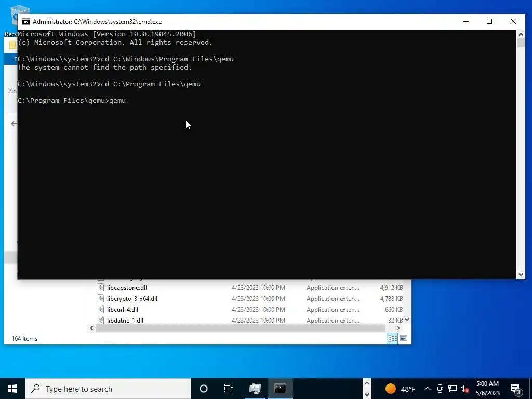Open the clock showing 5:00 AM

[487, 389]
